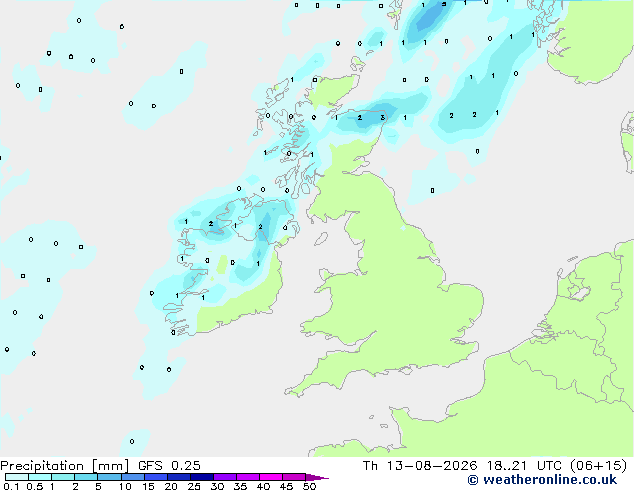Screen dimensions: 634x490
Task: Pick the 40–45 mm magenta legend swatch
Action: 271,477
